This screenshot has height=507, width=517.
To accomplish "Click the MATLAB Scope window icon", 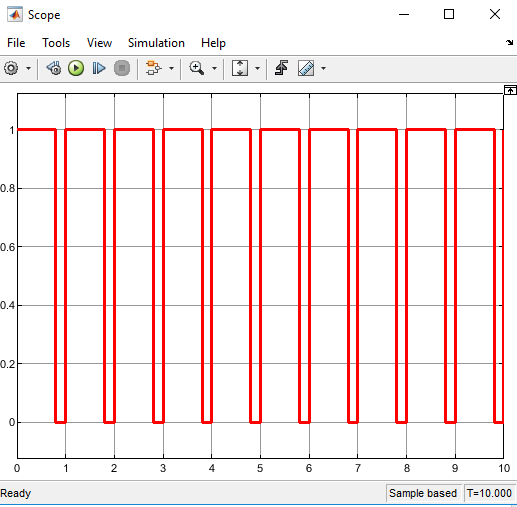I will click(x=15, y=15).
